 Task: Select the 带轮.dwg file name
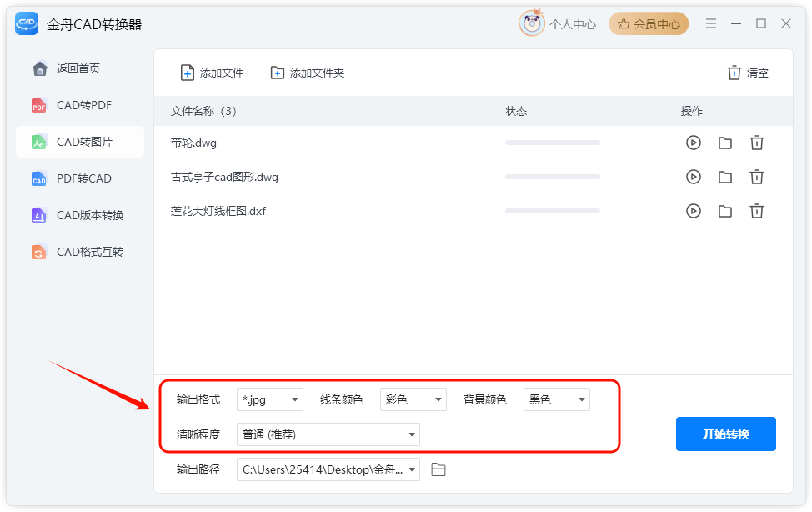tap(193, 143)
